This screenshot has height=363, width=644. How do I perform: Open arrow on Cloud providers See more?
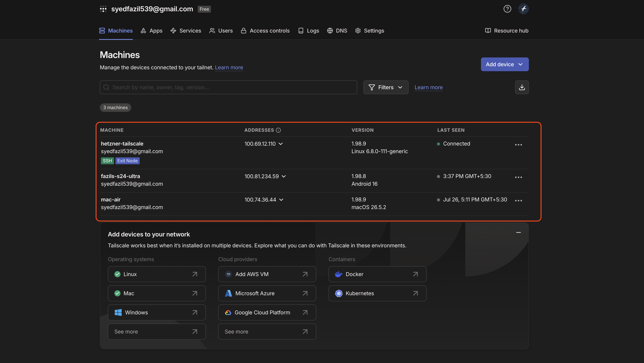[305, 332]
